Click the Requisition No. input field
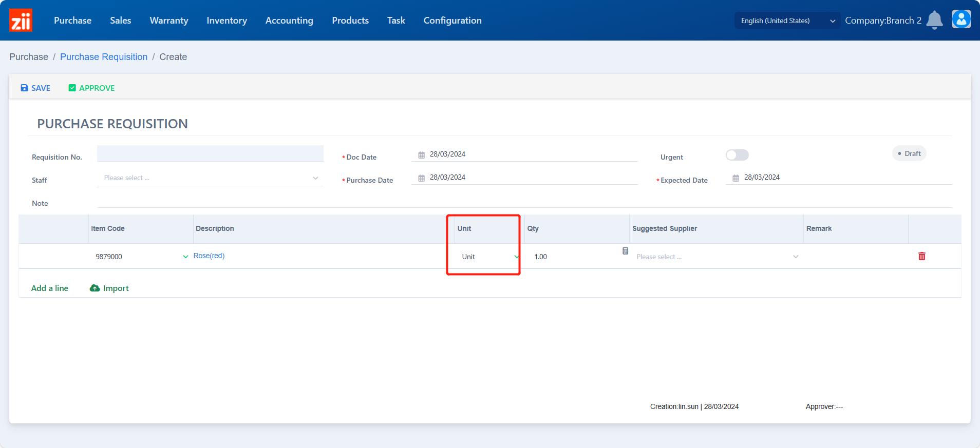This screenshot has width=980, height=448. tap(210, 153)
